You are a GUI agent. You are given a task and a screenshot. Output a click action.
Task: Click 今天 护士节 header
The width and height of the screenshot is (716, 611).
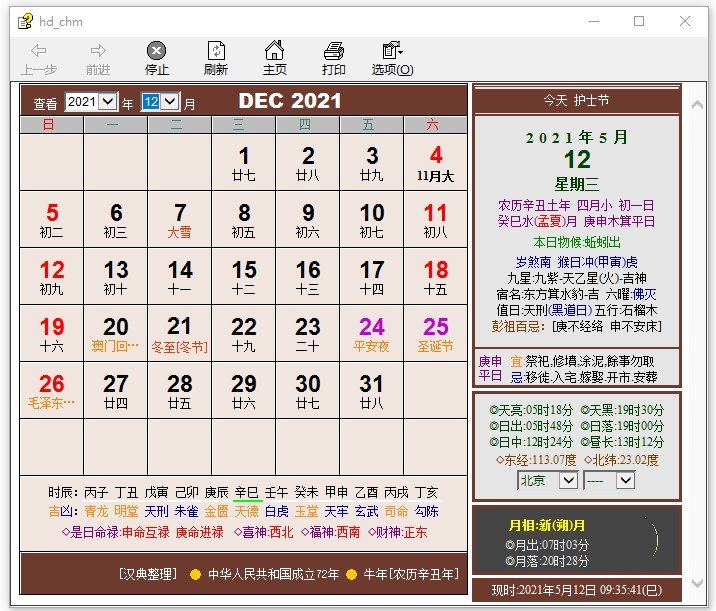coord(576,100)
